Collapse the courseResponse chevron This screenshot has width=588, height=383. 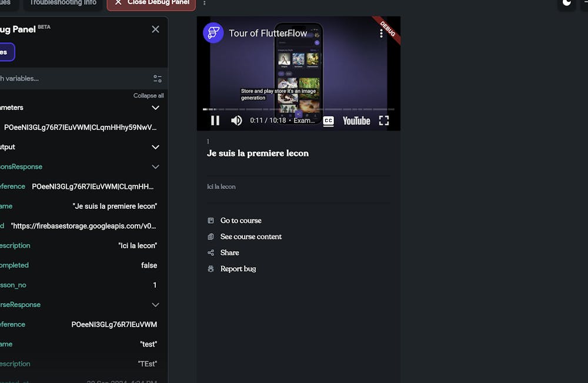click(155, 305)
